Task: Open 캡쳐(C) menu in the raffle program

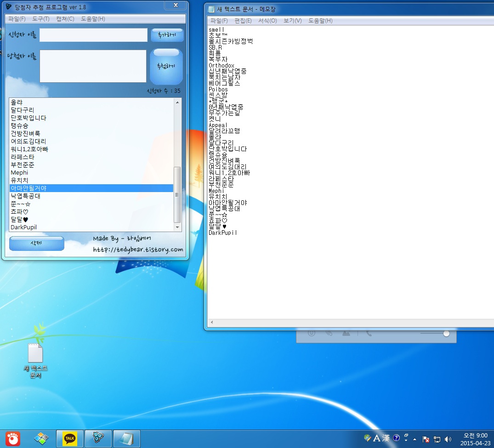Action: coord(65,19)
